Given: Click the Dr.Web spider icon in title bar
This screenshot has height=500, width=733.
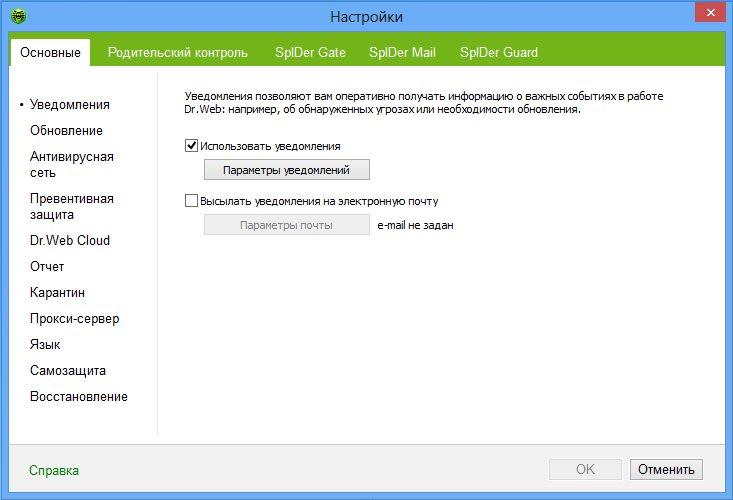Looking at the screenshot, I should [x=19, y=16].
